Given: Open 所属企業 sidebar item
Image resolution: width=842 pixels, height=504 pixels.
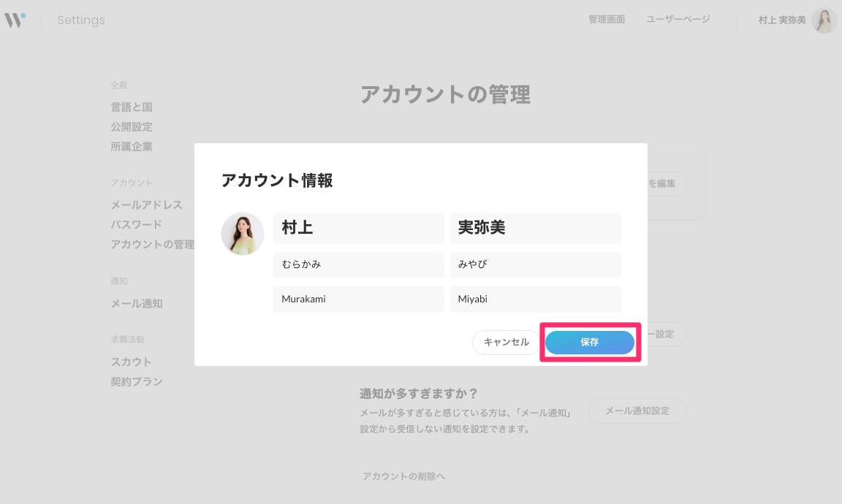Looking at the screenshot, I should pyautogui.click(x=132, y=147).
